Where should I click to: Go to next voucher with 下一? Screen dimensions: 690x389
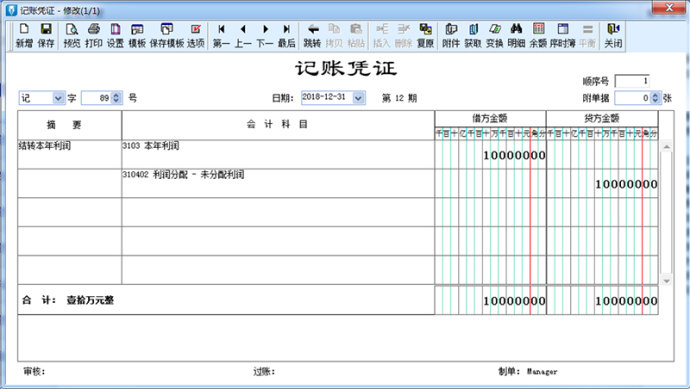(265, 35)
